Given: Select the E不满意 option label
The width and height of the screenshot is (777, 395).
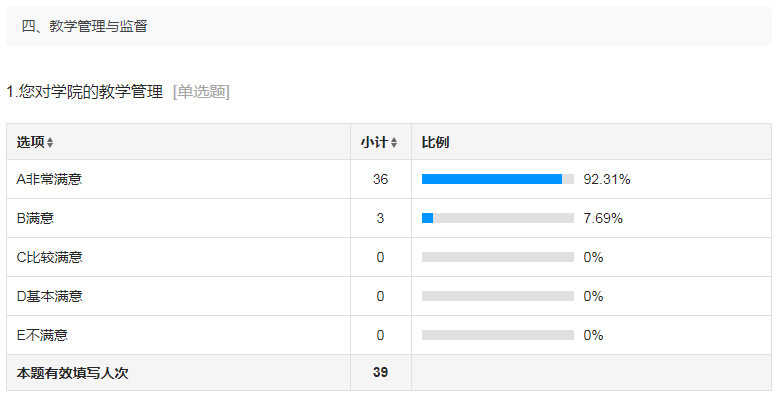Looking at the screenshot, I should click(42, 335).
